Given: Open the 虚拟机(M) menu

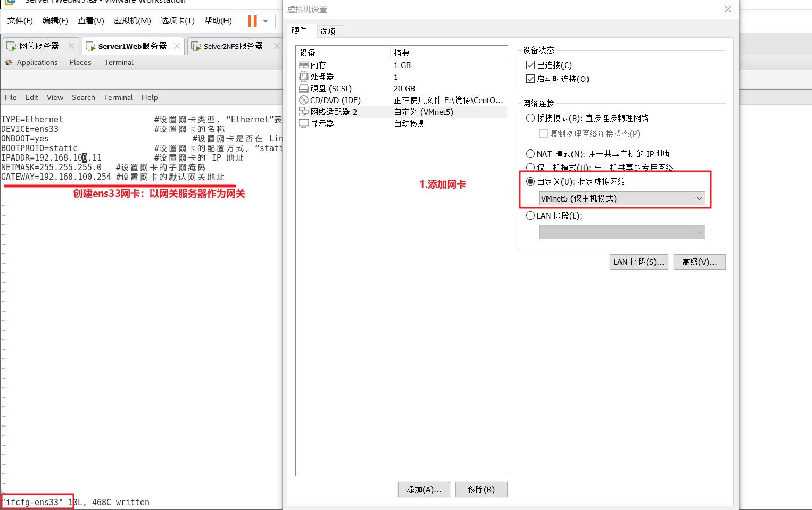Looking at the screenshot, I should 132,21.
